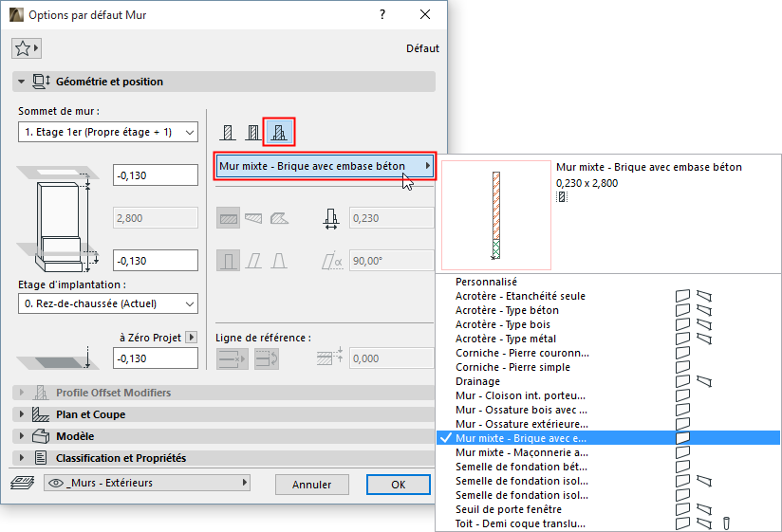Click the reference line offset field 0,000
This screenshot has width=782, height=532.
[x=392, y=358]
